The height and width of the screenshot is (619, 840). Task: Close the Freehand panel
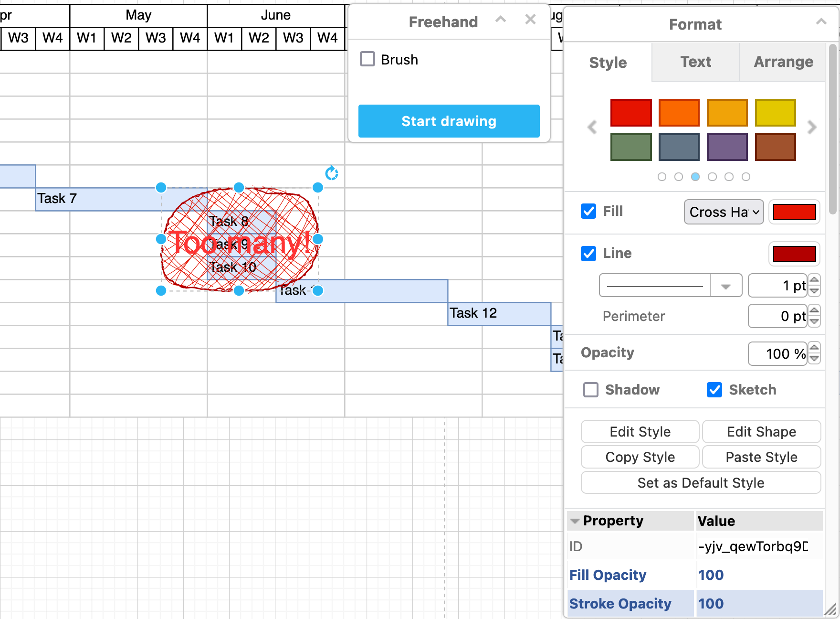click(x=530, y=20)
